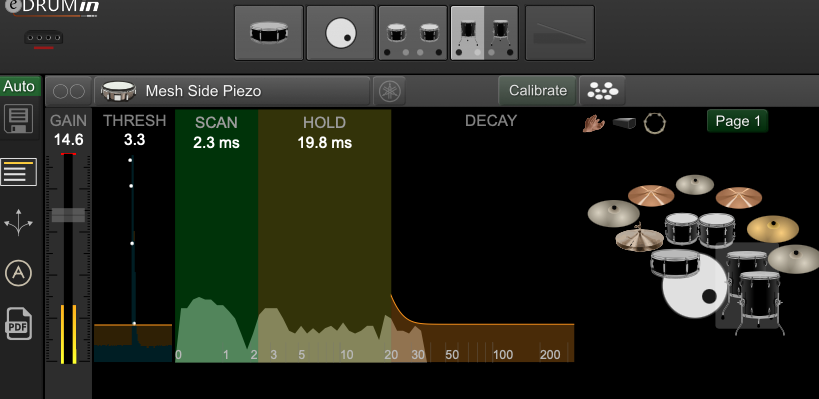Viewport: 819px width, 399px height.
Task: Click the circled A icon
Action: (18, 273)
